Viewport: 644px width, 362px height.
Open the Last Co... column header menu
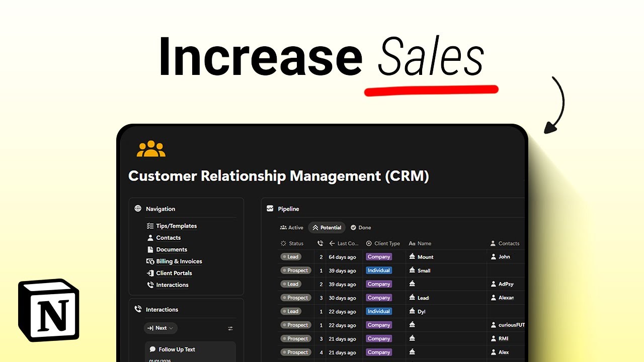click(x=344, y=243)
